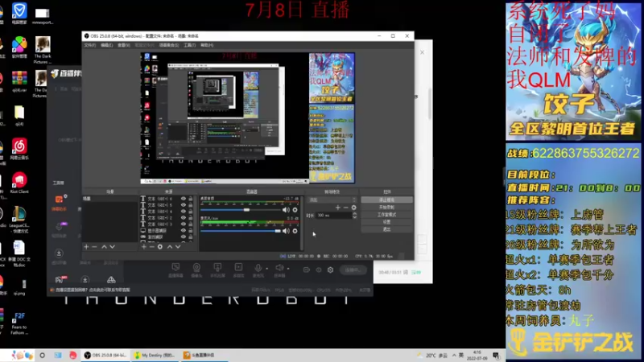644x362 pixels.
Task: Remove the selected scene with the minus icon
Action: coord(94,247)
